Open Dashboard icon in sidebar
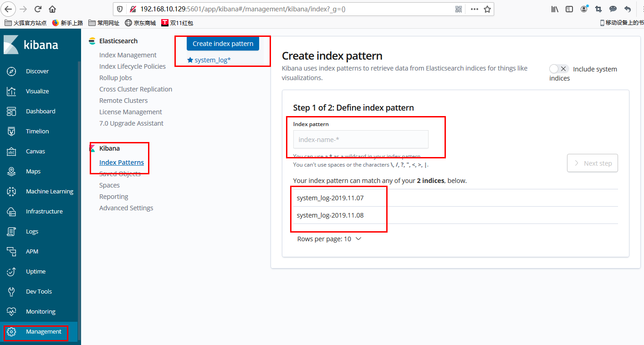Viewport: 644px width, 345px height. 12,112
